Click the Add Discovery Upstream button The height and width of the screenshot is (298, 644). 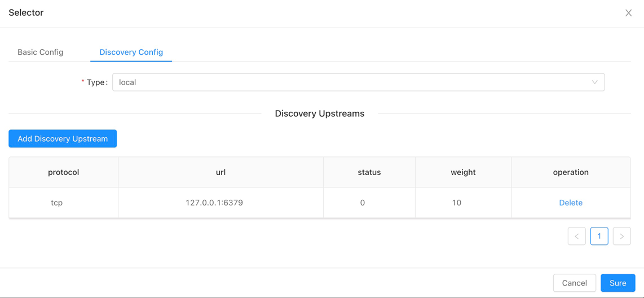tap(63, 139)
